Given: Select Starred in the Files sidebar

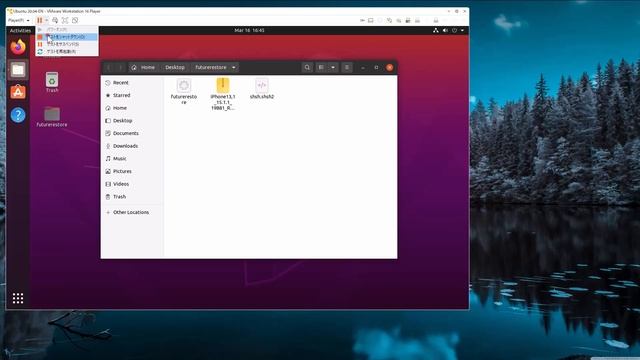Looking at the screenshot, I should pyautogui.click(x=132, y=96).
